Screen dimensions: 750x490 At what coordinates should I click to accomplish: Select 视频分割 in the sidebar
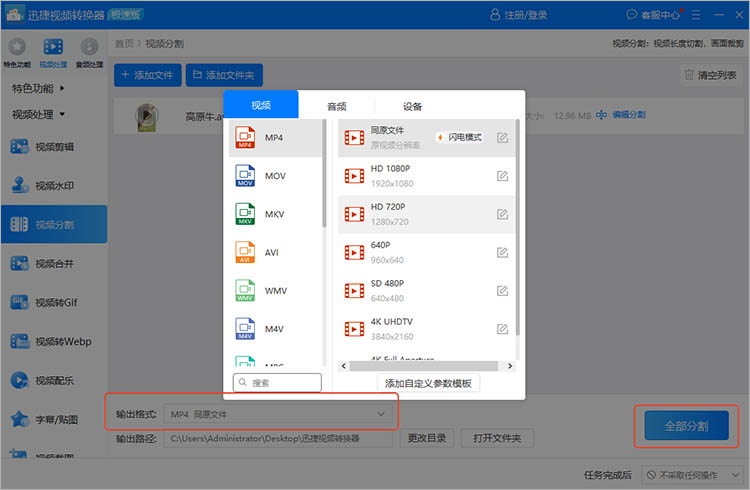coord(54,224)
